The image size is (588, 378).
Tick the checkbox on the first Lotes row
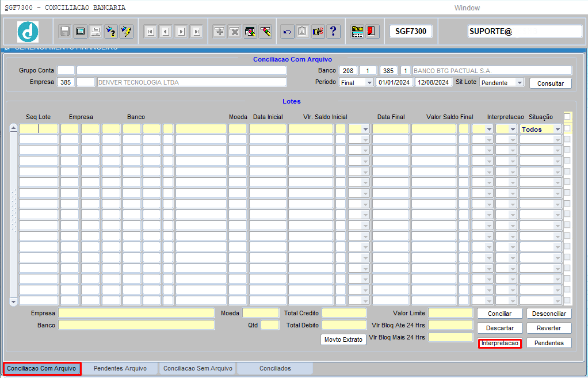tap(567, 128)
